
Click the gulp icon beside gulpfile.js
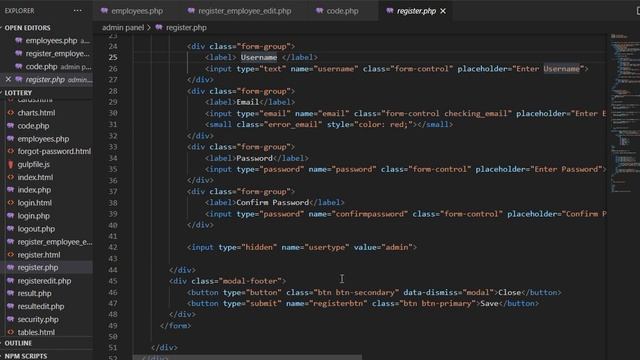click(x=11, y=164)
